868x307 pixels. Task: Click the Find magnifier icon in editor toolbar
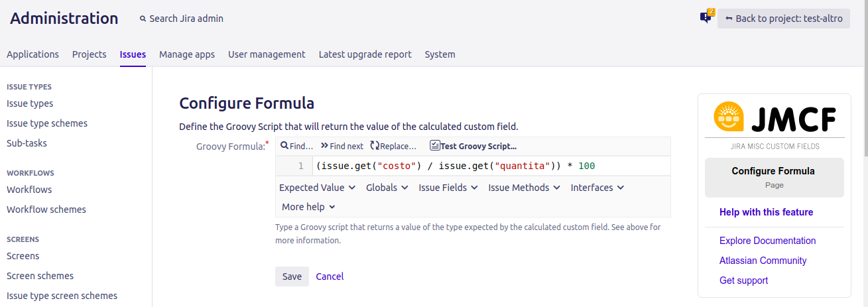(x=284, y=146)
